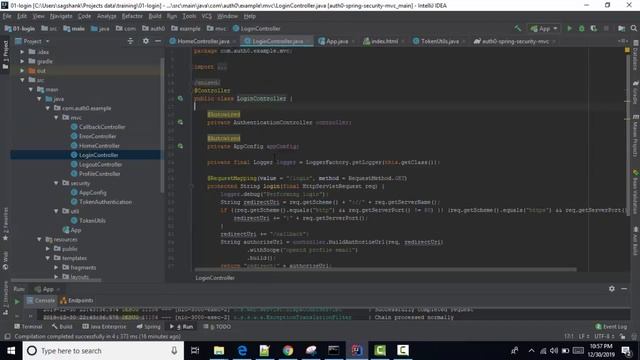Open the Spring tool window
The image size is (640, 360).
[148, 327]
